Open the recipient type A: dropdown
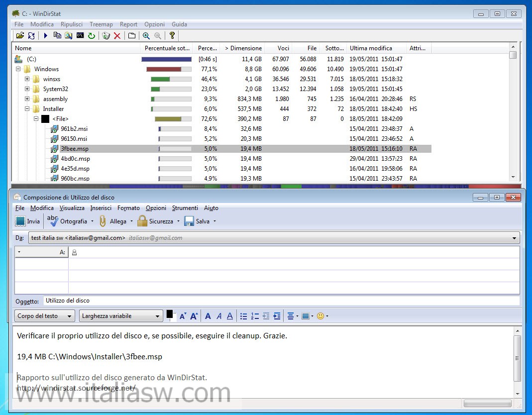The width and height of the screenshot is (532, 415). point(42,252)
